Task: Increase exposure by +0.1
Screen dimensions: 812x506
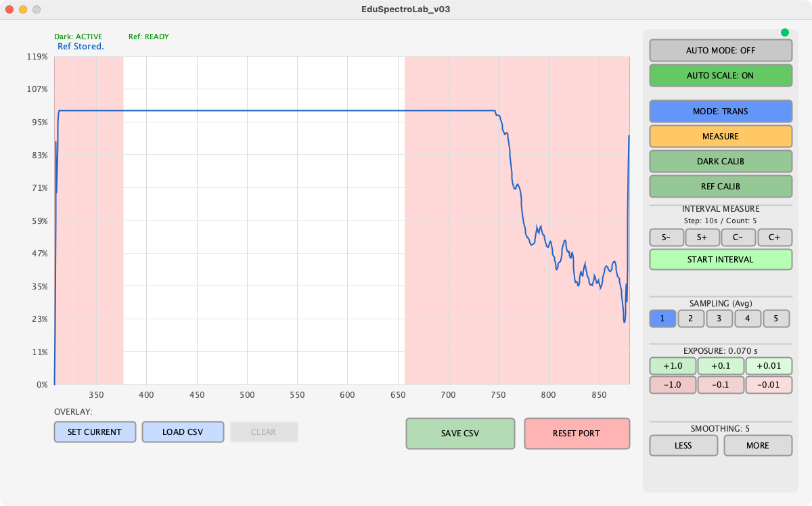Action: (721, 366)
